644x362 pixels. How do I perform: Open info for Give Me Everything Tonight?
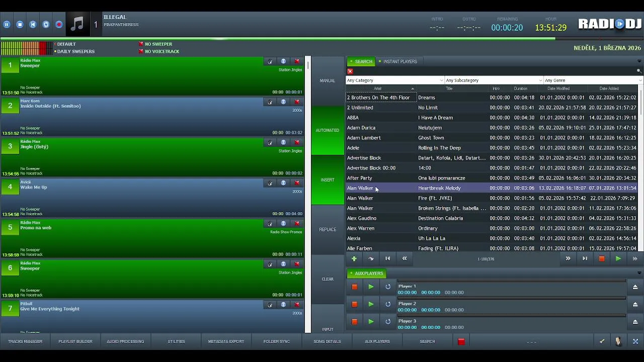click(283, 305)
